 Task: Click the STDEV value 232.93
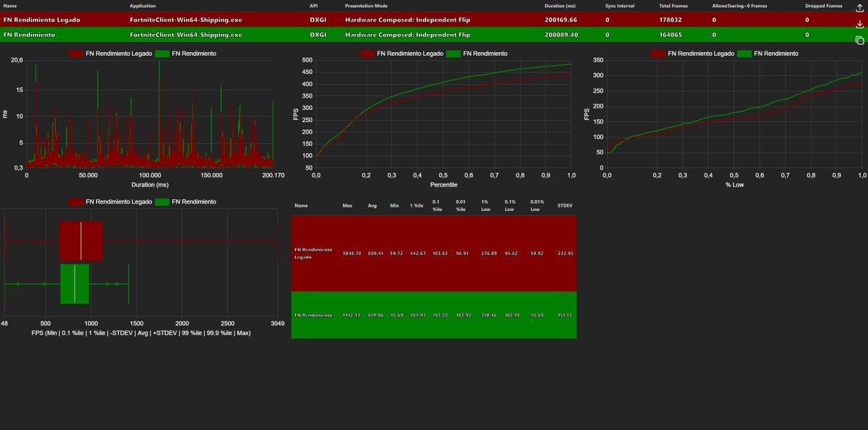coord(566,253)
